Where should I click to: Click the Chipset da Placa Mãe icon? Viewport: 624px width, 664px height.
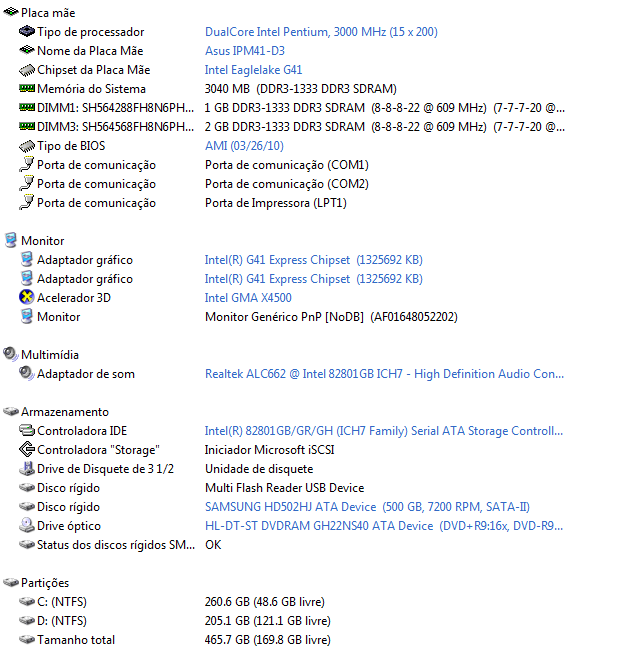[27, 70]
